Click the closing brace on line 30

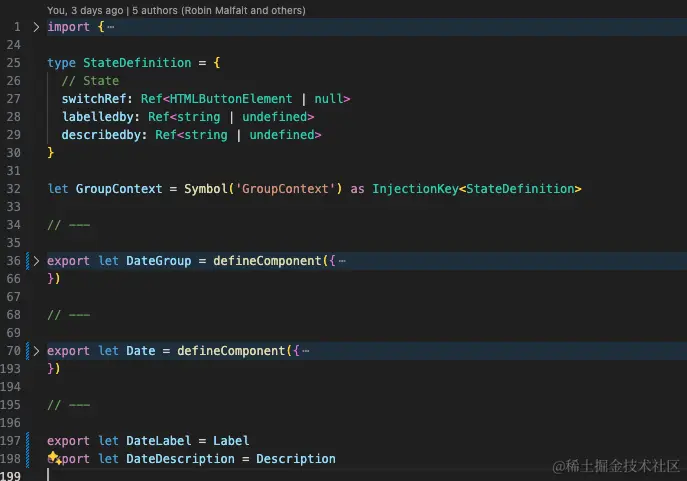click(50, 153)
